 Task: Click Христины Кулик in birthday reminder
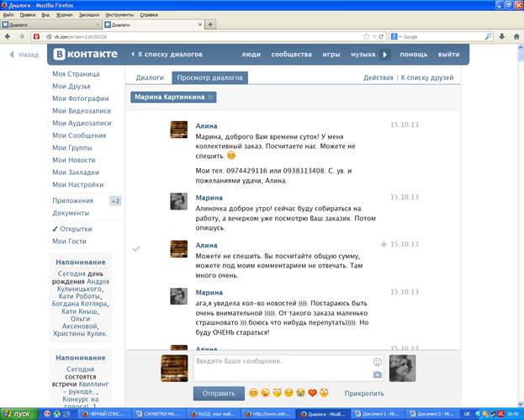pos(80,333)
